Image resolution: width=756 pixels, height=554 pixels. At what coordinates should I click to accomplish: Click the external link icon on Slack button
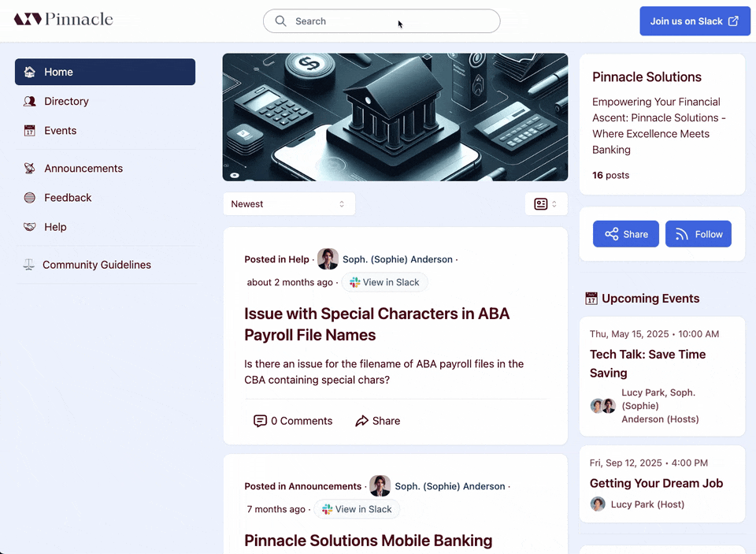(733, 20)
